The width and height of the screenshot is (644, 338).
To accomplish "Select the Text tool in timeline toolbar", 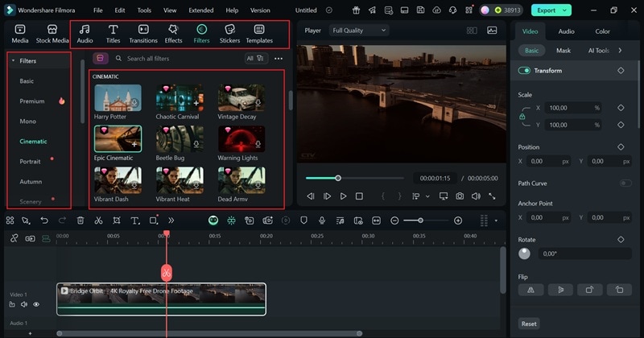I will [x=134, y=221].
